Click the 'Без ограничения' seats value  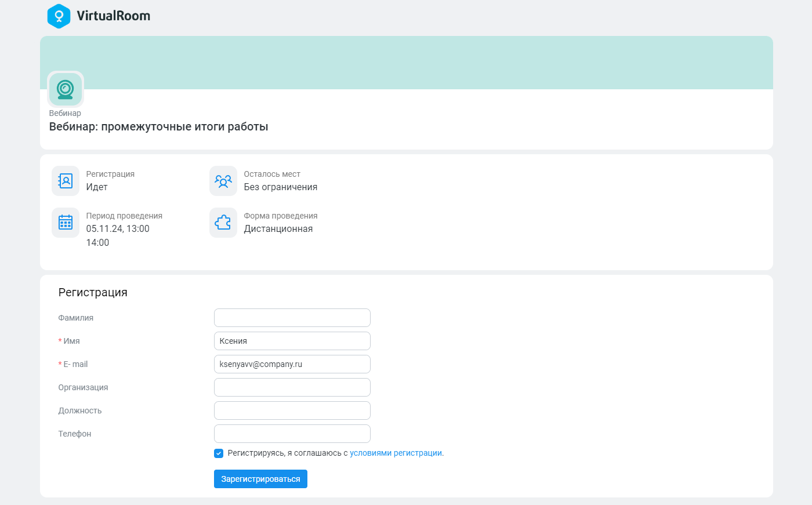click(x=281, y=187)
